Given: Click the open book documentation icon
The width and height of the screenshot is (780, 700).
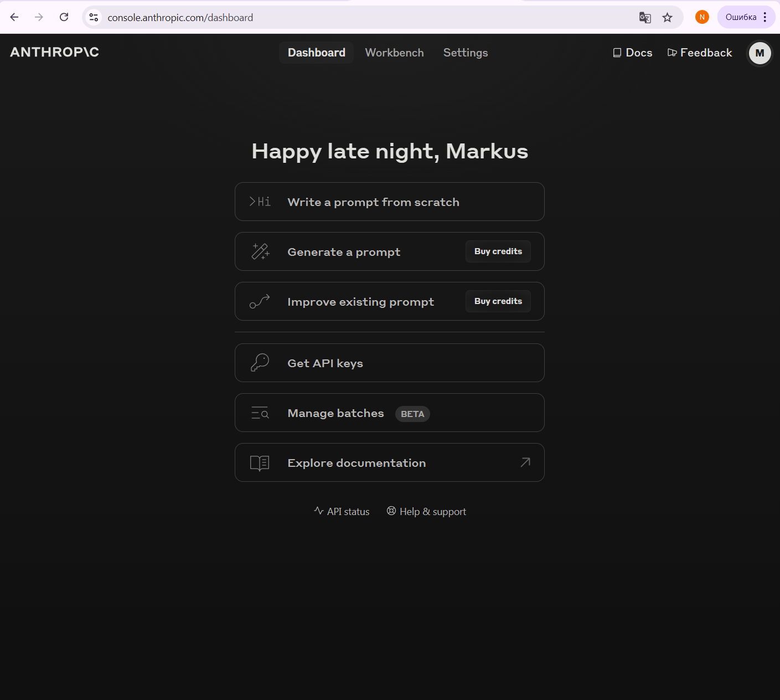Looking at the screenshot, I should tap(260, 463).
